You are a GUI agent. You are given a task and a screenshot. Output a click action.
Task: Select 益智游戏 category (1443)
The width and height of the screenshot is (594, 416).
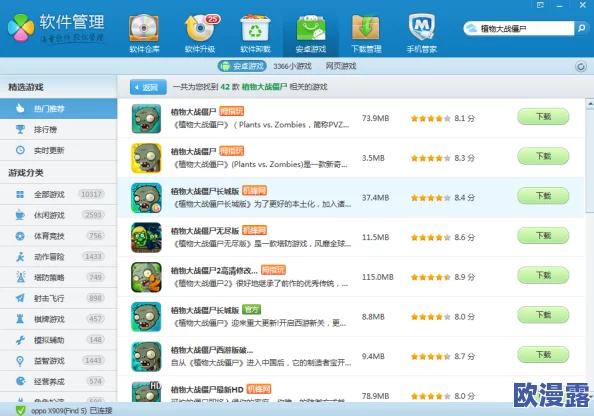click(x=58, y=361)
